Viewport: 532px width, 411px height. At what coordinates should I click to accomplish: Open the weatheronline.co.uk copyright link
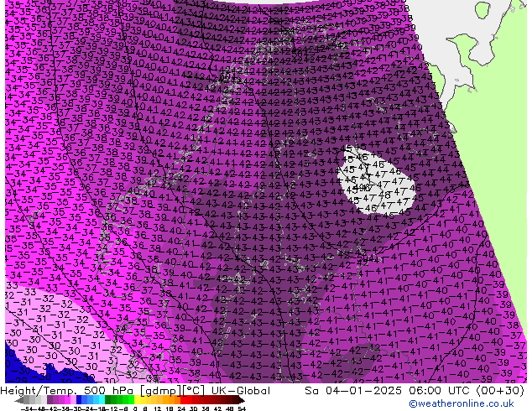point(461,403)
